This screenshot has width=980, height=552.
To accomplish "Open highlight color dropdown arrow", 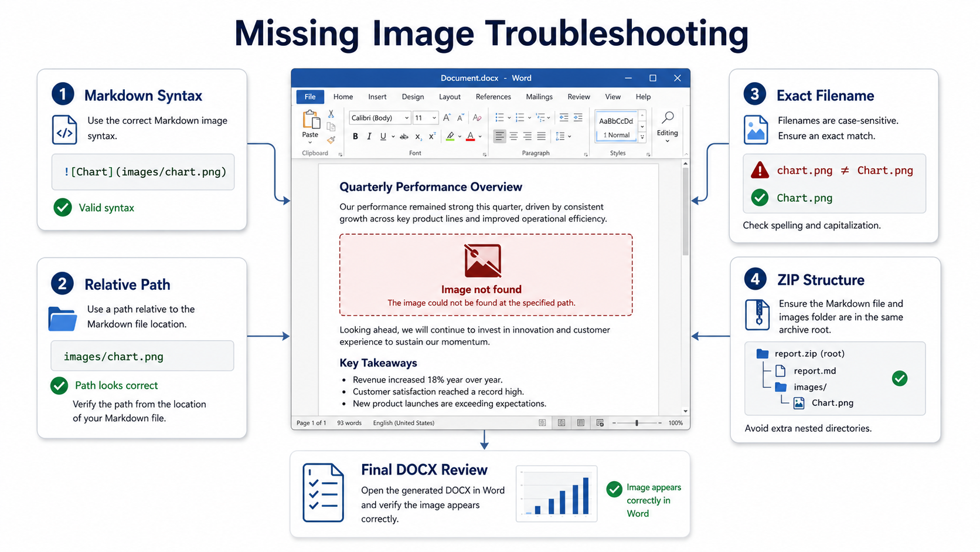I will pos(460,137).
